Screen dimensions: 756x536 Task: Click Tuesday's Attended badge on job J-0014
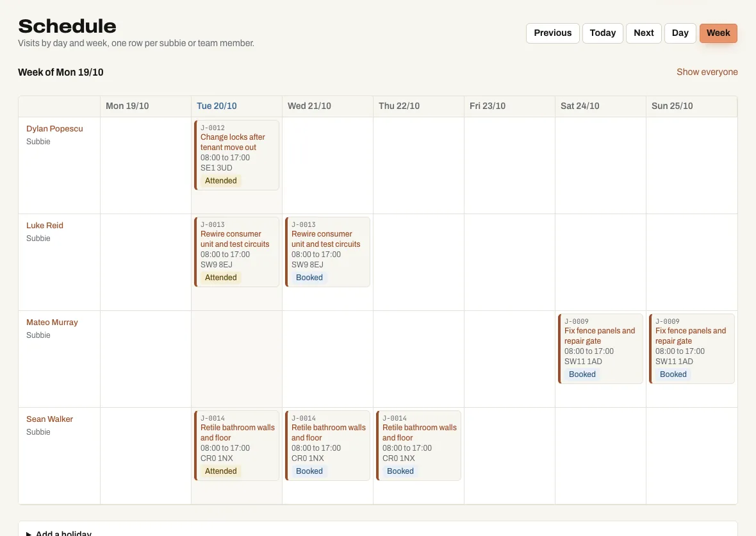[221, 471]
